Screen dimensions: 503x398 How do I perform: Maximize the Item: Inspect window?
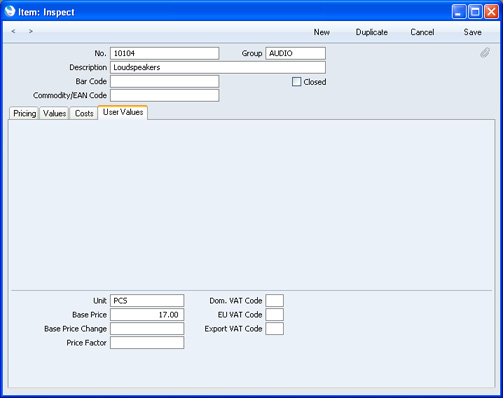pyautogui.click(x=475, y=12)
